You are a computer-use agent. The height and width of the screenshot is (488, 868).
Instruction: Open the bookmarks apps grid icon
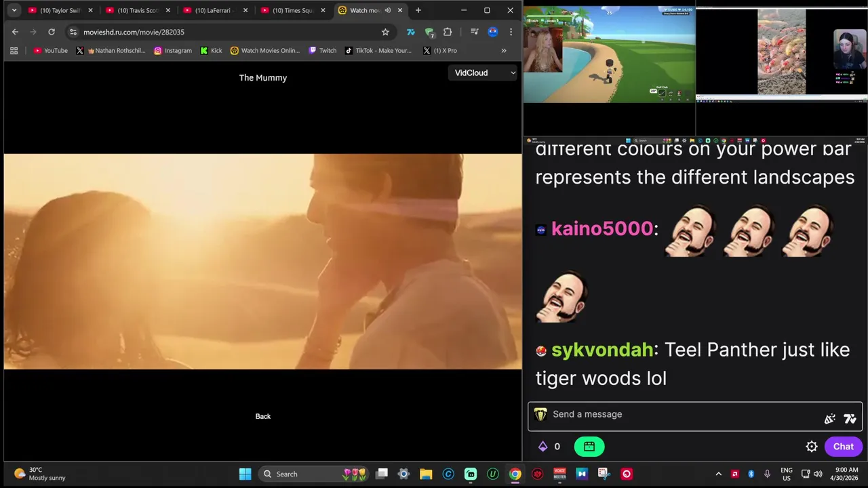click(14, 50)
